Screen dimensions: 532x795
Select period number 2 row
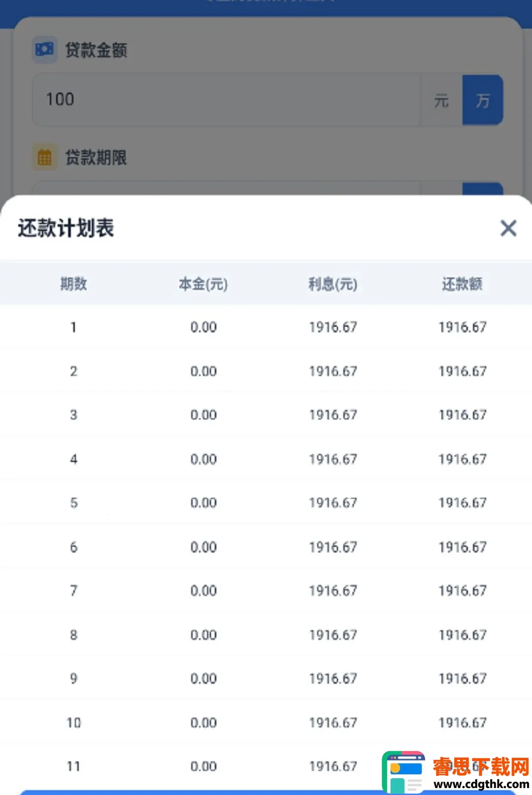(x=266, y=371)
